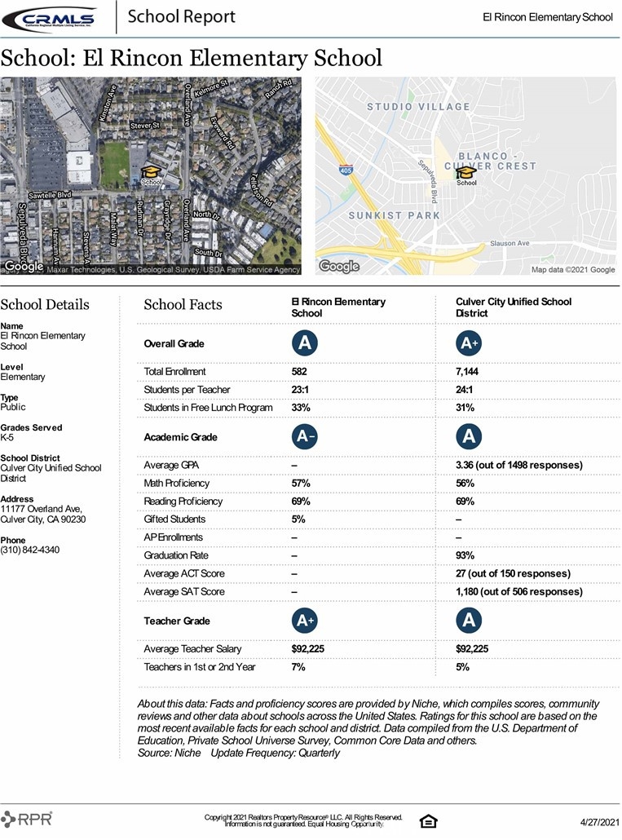Click the Equal Housing Opportunity icon
Viewport: 622px width, 840px height.
[x=428, y=820]
